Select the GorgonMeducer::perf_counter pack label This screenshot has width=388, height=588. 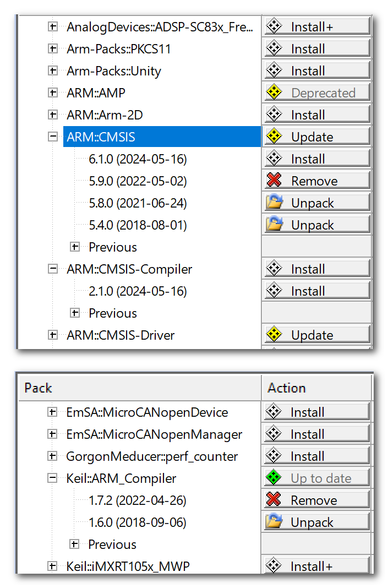click(x=152, y=457)
